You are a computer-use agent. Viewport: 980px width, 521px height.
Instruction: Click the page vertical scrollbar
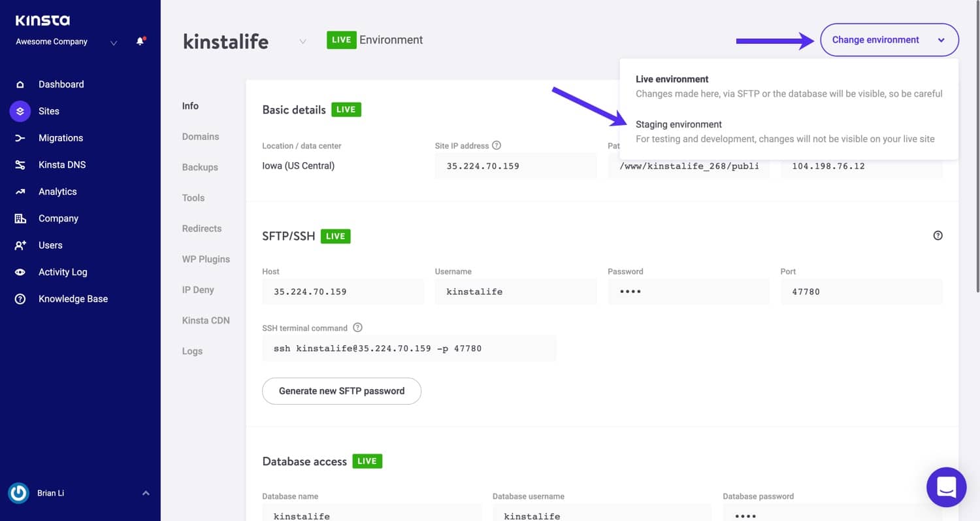pos(977,147)
